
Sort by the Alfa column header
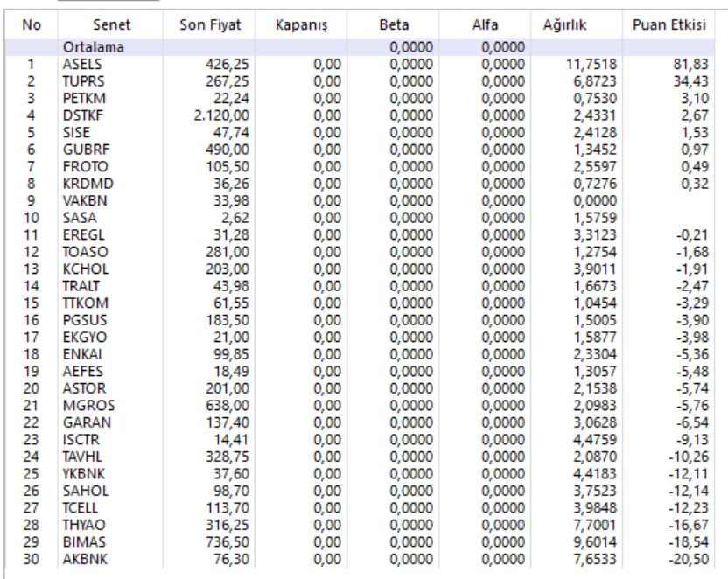(x=485, y=24)
